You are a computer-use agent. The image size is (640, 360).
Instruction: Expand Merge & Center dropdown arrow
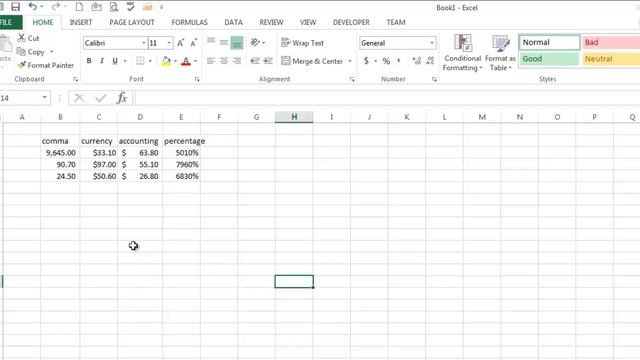(350, 61)
